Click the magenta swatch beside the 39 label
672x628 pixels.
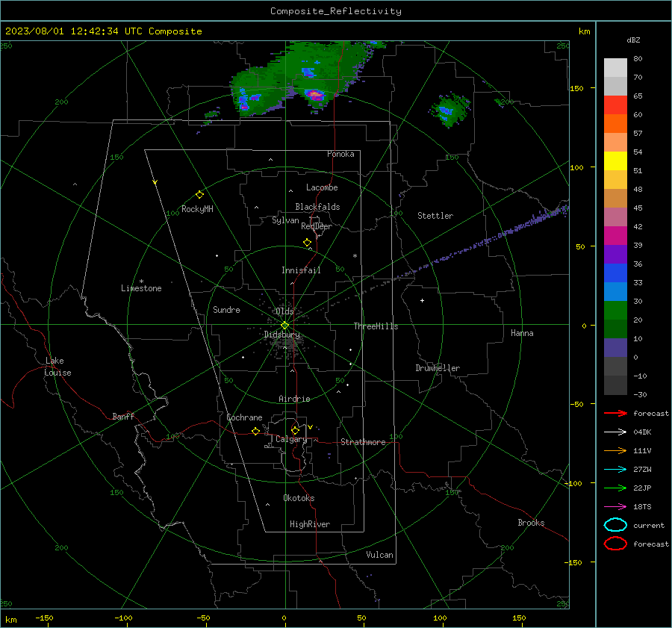coord(615,235)
